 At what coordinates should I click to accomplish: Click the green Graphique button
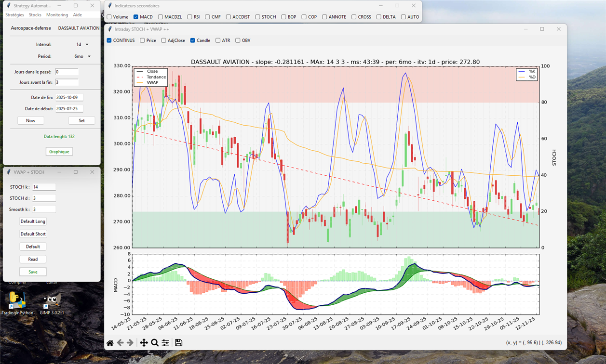(x=59, y=152)
